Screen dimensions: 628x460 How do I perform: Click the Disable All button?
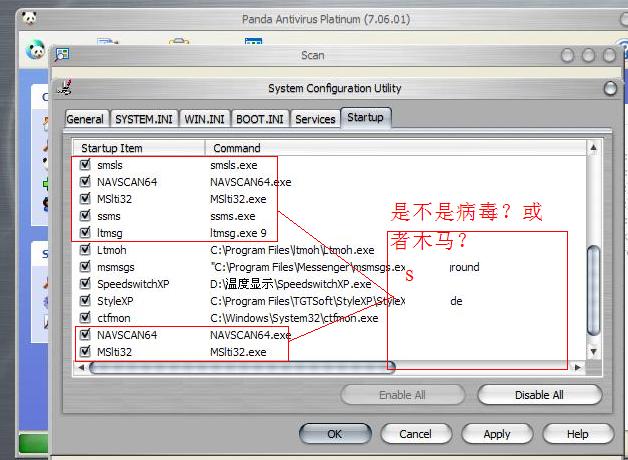[x=539, y=395]
